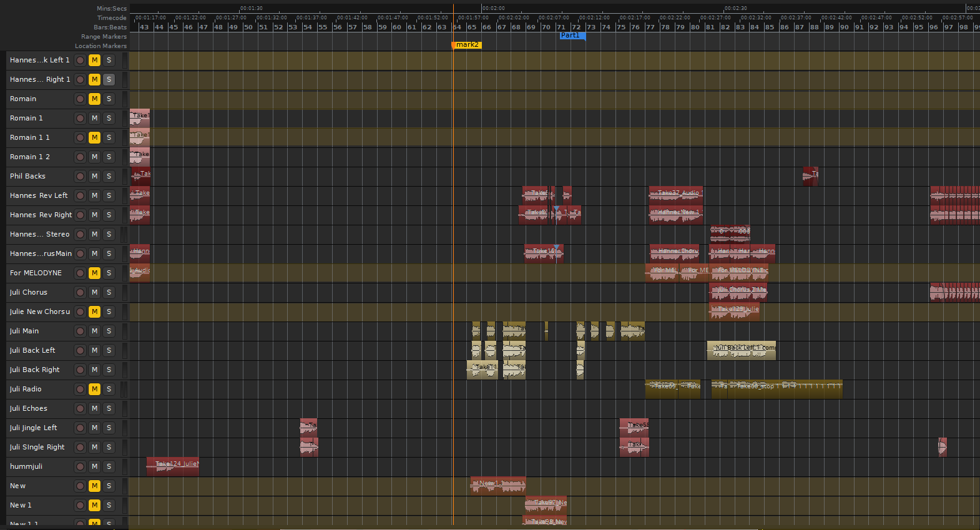
Task: Unmute the Romain 1 1 track
Action: tap(94, 137)
